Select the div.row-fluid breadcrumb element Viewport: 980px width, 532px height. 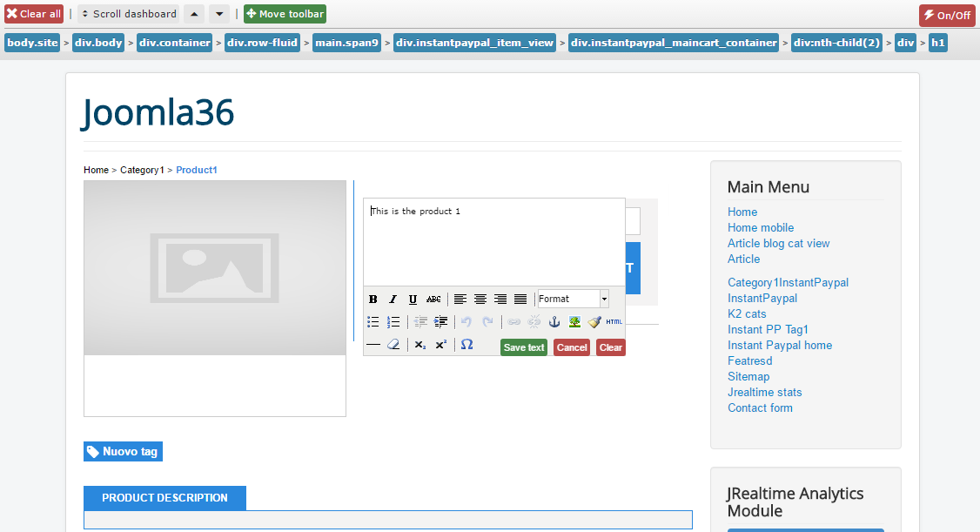coord(263,43)
